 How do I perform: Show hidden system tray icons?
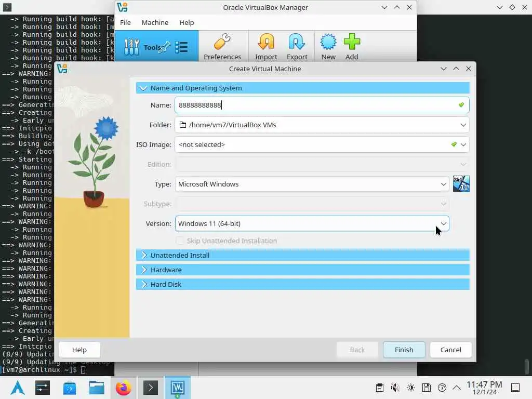457,388
